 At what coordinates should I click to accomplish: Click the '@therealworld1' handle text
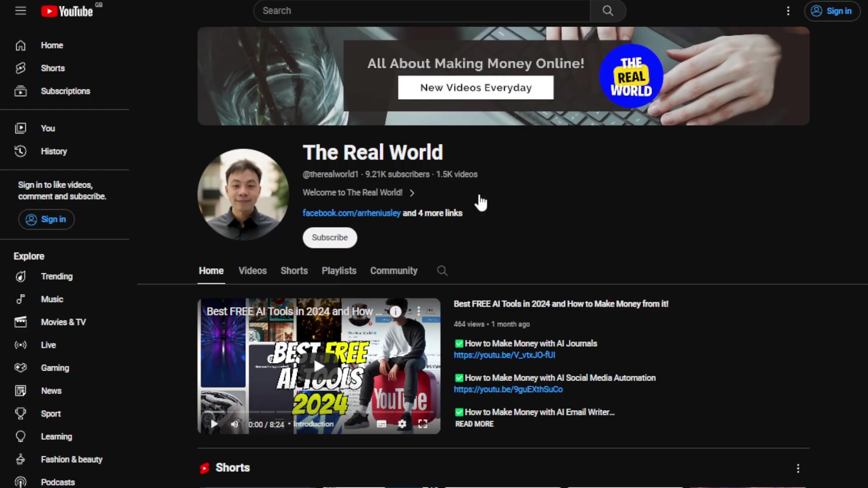tap(330, 174)
